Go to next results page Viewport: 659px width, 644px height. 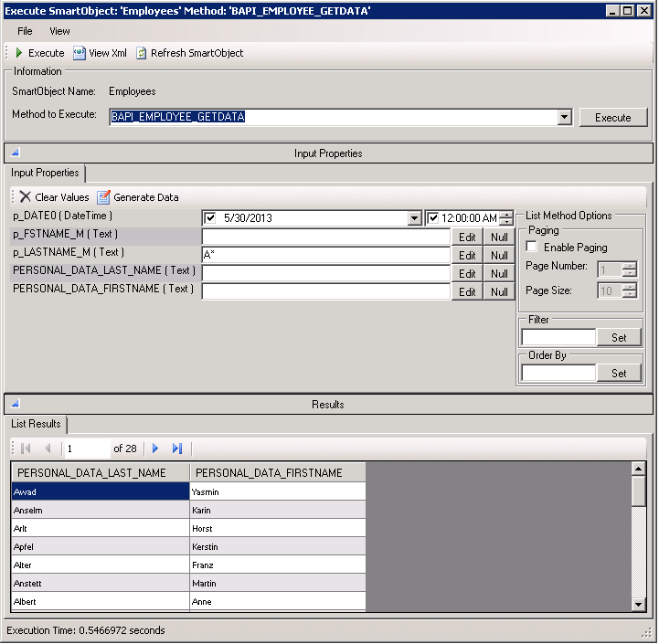(x=155, y=449)
